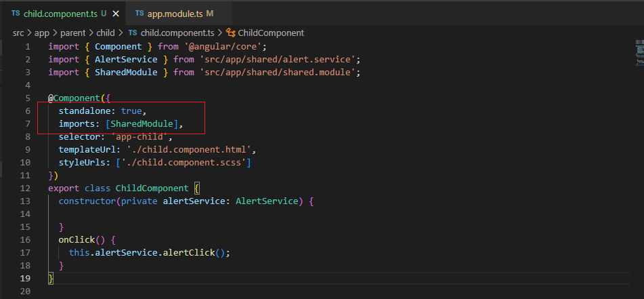Open the child breadcrumb folder
Image resolution: width=644 pixels, height=299 pixels.
[x=106, y=33]
